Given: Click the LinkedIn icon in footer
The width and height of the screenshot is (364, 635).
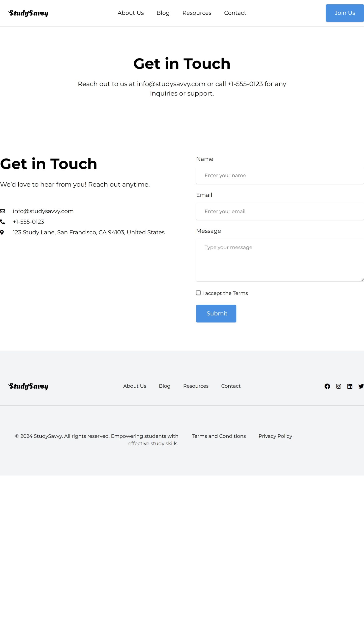Looking at the screenshot, I should 350,386.
